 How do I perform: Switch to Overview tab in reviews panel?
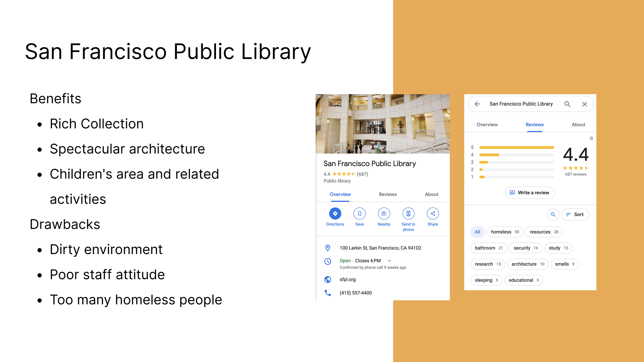click(487, 125)
